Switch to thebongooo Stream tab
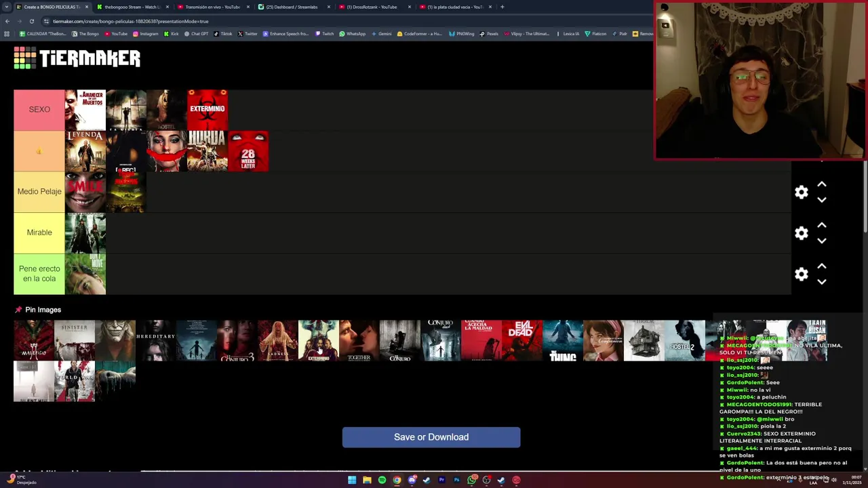 click(x=132, y=7)
